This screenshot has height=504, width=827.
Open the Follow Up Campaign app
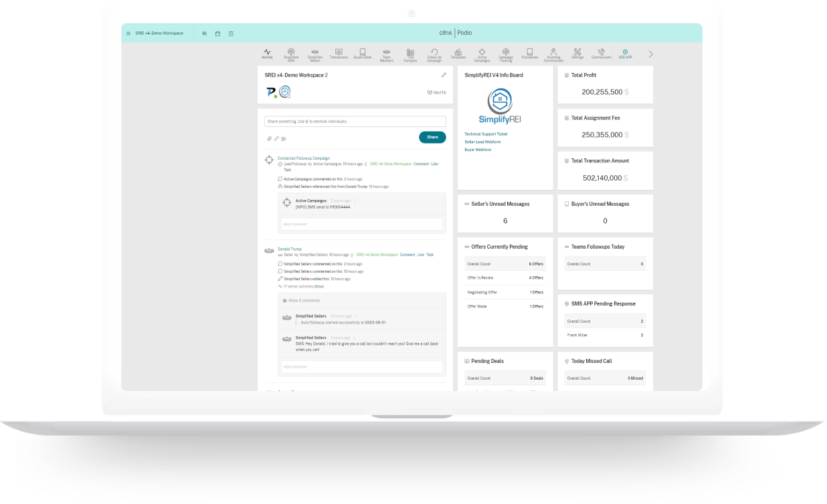pyautogui.click(x=434, y=55)
